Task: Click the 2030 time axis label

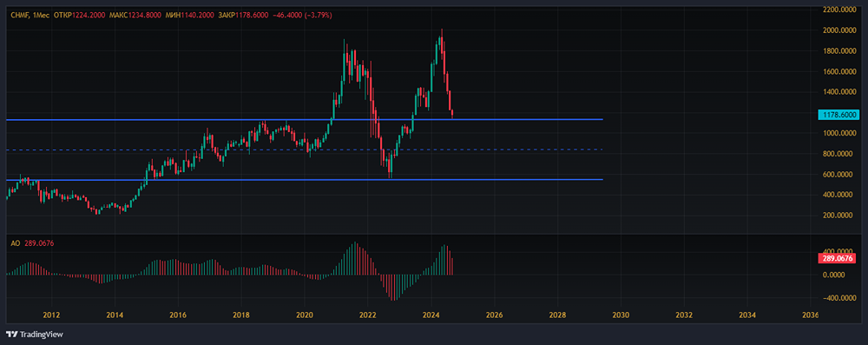Action: [621, 315]
